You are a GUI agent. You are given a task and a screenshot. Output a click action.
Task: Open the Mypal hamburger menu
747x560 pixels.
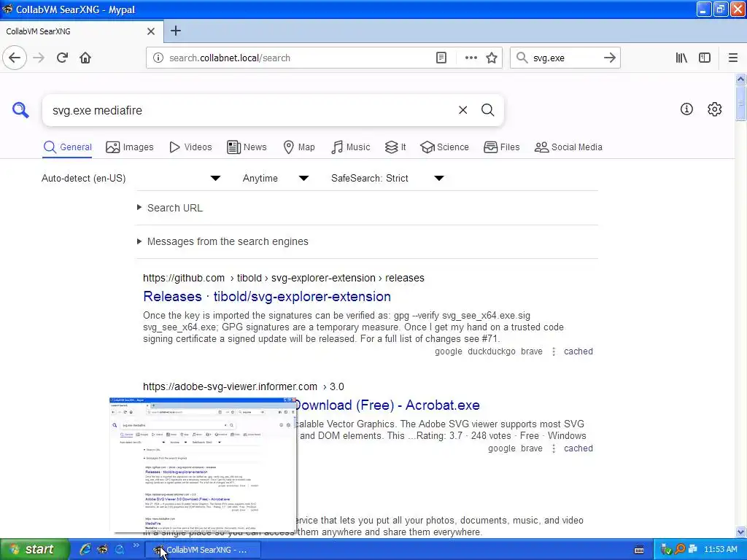coord(733,58)
